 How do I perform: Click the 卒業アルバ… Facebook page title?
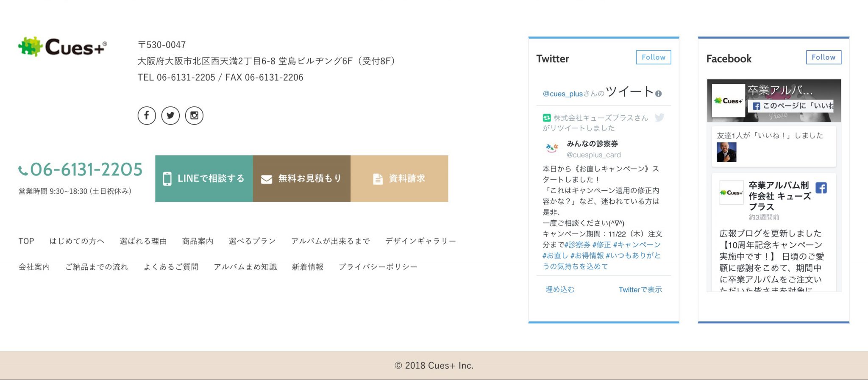780,90
